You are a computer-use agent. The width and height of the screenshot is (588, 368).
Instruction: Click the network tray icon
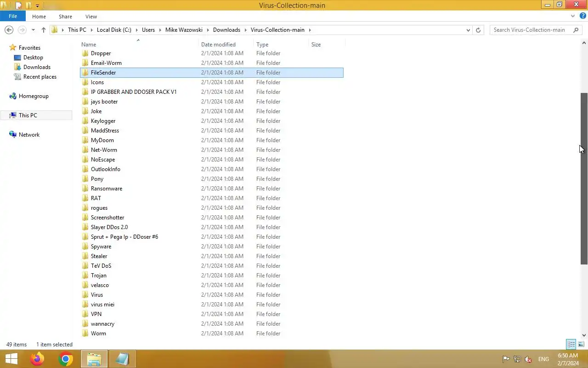pos(517,359)
